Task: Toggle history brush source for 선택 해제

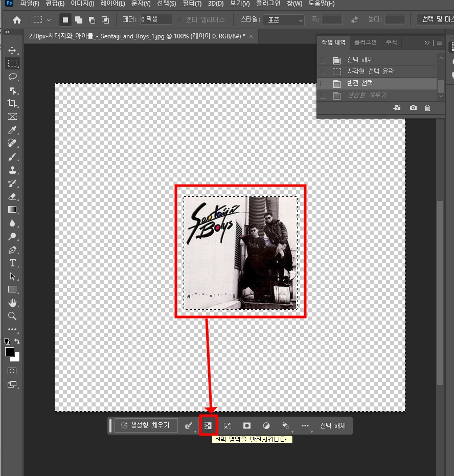Action: point(323,60)
